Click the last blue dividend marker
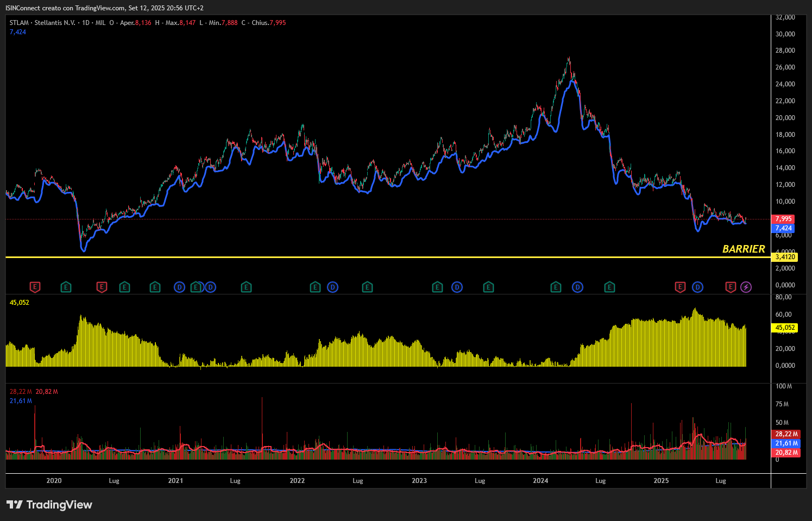Screen dimensions: 812x521 (x=697, y=287)
